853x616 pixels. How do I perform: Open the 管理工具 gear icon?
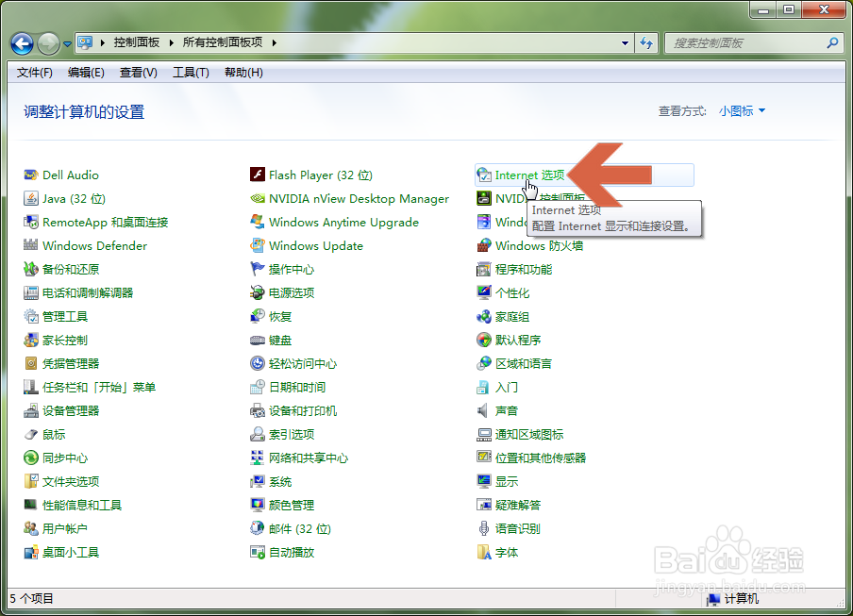click(31, 316)
